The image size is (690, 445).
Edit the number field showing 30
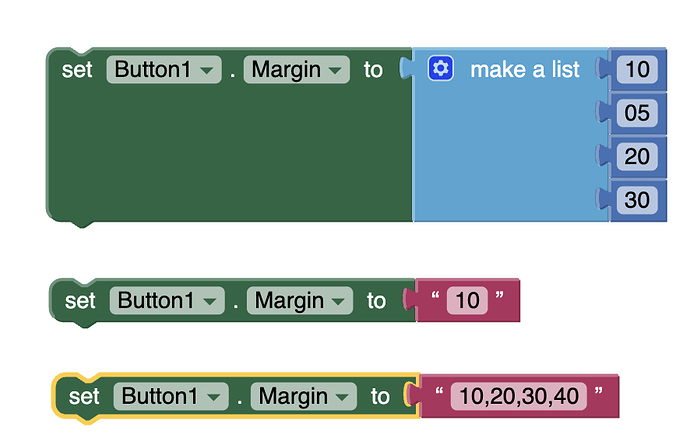coord(637,200)
